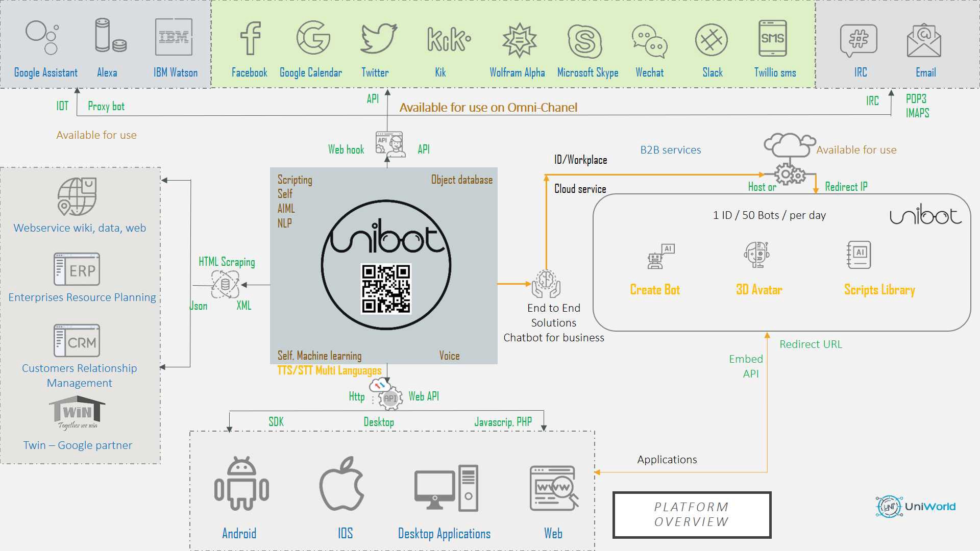Click the Chatbot for business text

tap(554, 338)
